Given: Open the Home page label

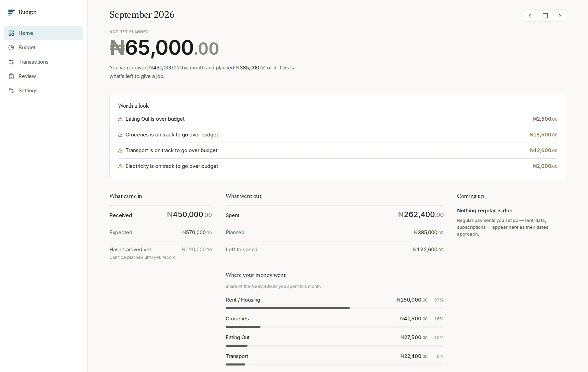Looking at the screenshot, I should [x=26, y=33].
